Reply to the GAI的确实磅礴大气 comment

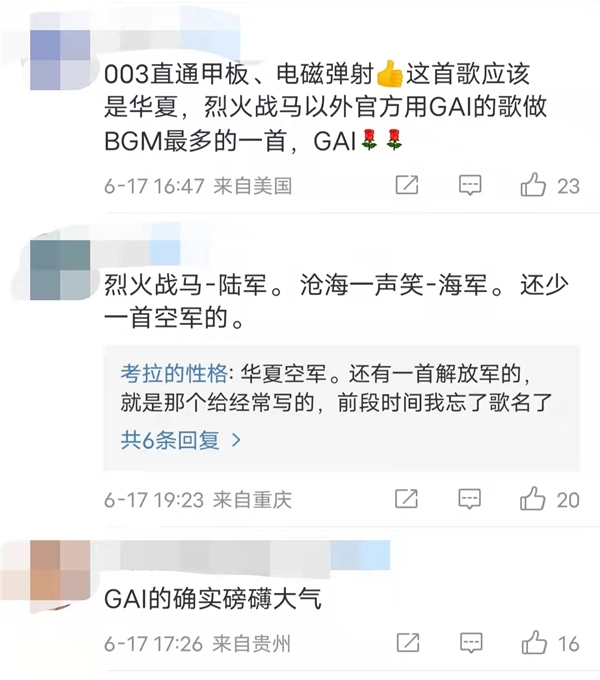coord(471,643)
